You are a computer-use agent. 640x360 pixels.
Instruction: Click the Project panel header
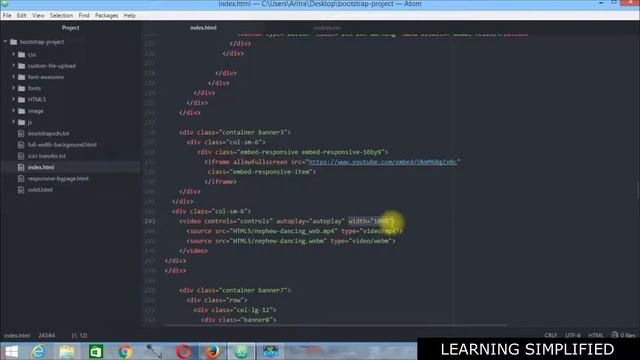click(70, 28)
